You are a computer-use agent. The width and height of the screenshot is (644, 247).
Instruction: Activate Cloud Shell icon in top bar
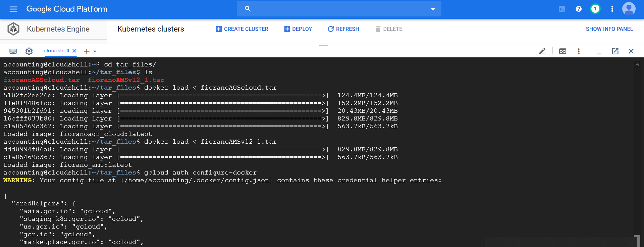click(562, 9)
